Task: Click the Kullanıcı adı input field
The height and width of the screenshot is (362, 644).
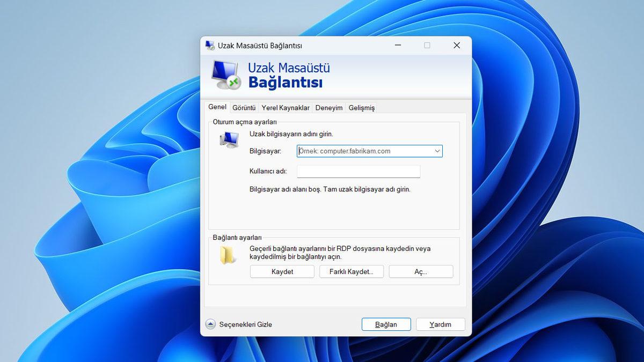Action: tap(358, 171)
